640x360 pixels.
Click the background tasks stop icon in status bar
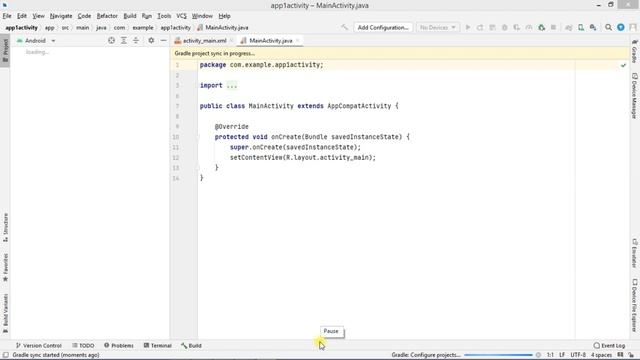click(x=538, y=355)
